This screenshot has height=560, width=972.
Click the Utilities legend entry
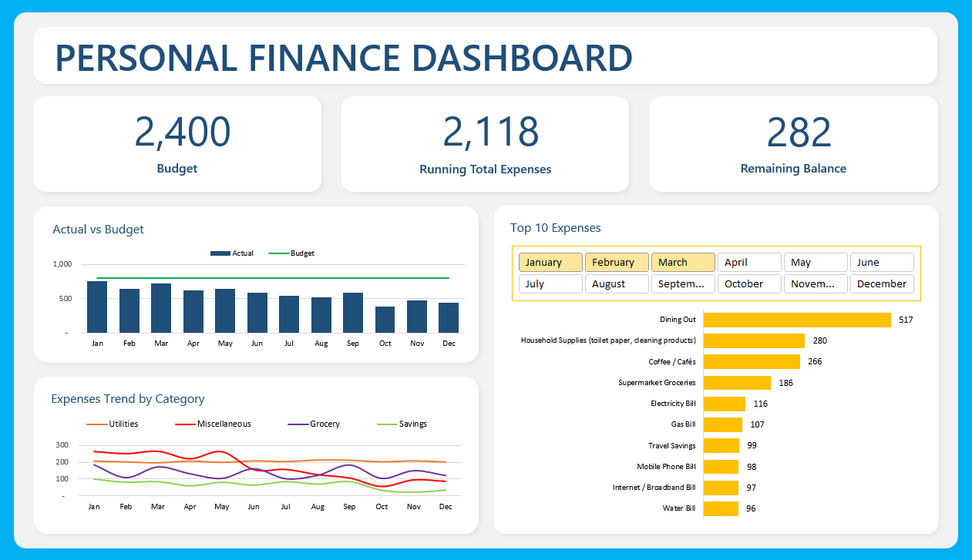113,424
